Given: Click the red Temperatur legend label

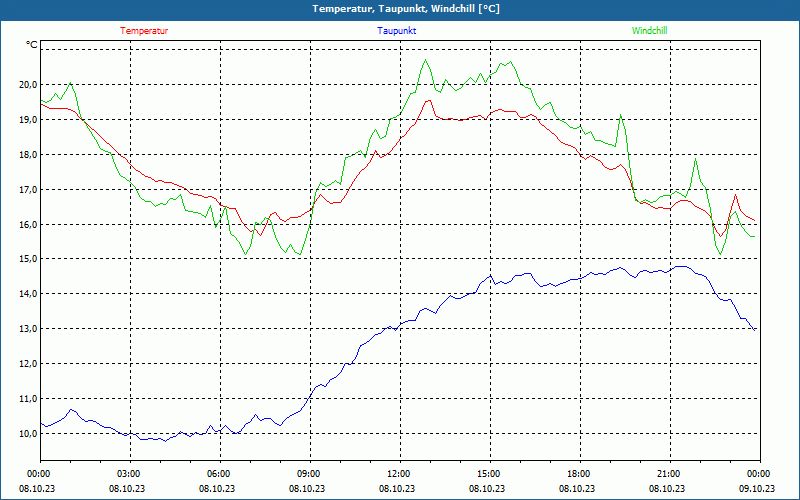Looking at the screenshot, I should click(144, 31).
